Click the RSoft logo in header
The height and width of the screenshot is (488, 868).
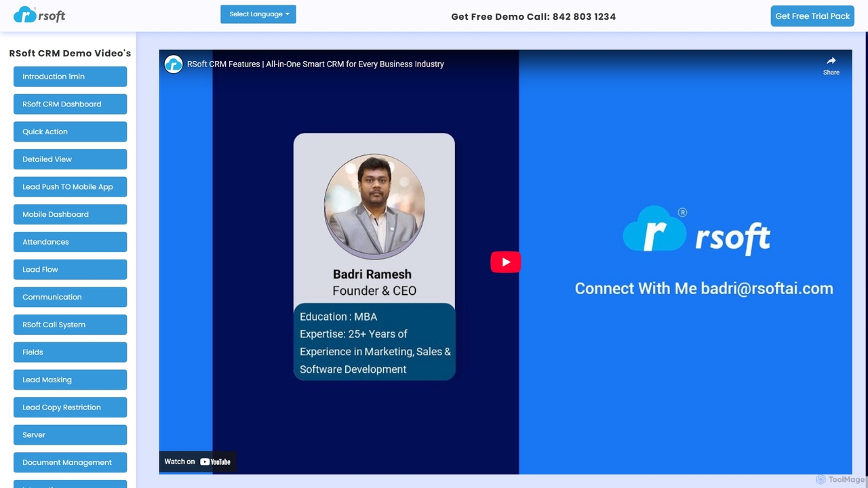click(x=39, y=15)
